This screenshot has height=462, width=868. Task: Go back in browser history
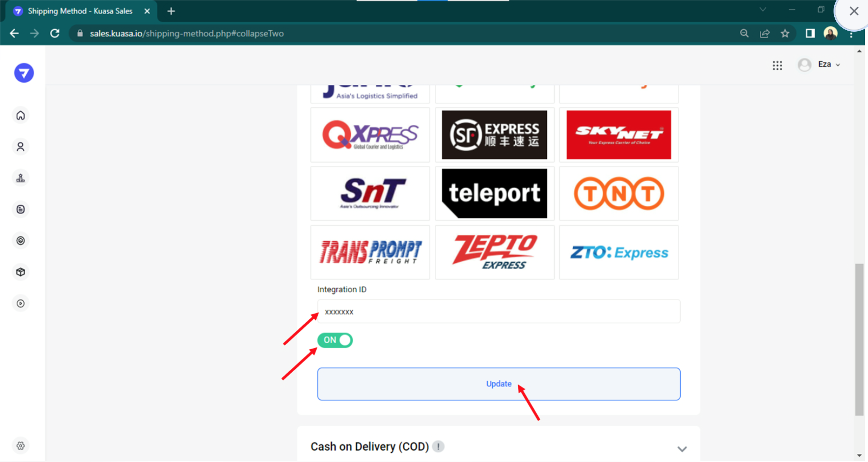click(x=14, y=33)
